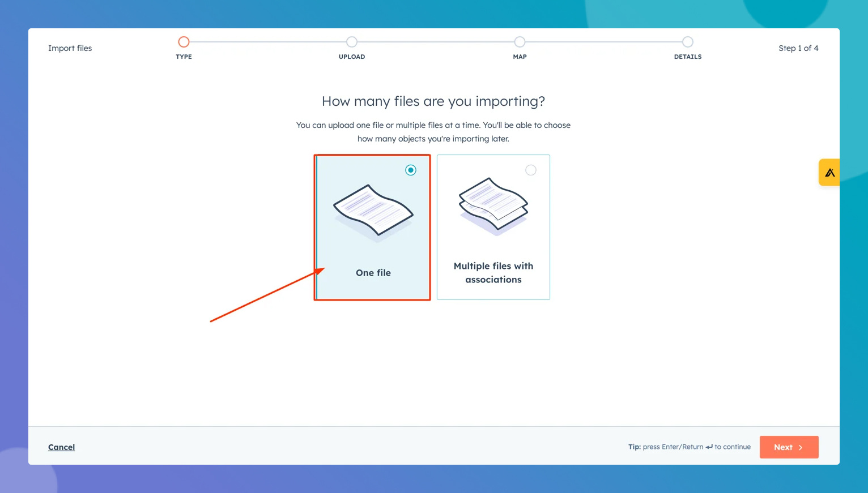The width and height of the screenshot is (868, 493).
Task: Click the MAP step circle
Action: 520,42
